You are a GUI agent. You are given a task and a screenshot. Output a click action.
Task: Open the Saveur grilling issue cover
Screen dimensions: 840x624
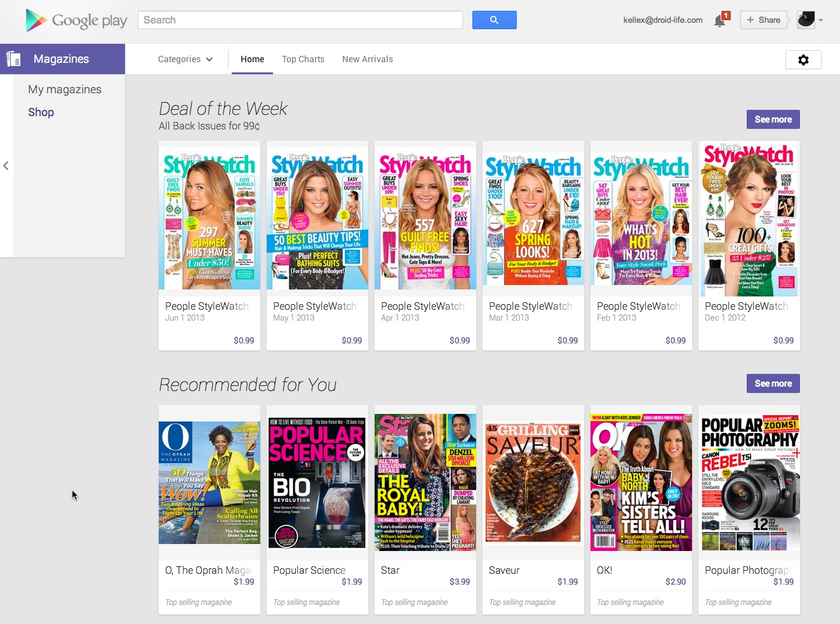[x=533, y=482]
